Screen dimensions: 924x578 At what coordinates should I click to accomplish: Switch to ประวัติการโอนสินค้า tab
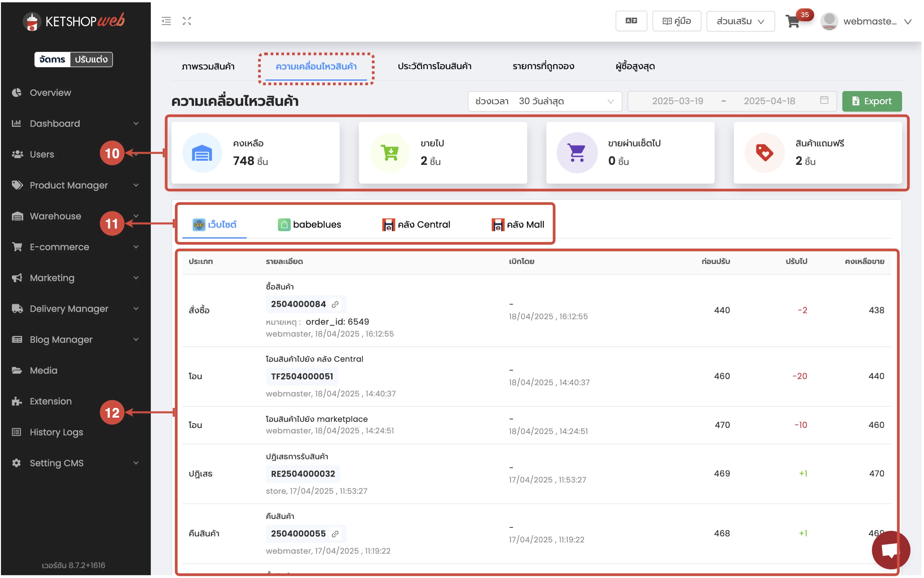pos(435,66)
